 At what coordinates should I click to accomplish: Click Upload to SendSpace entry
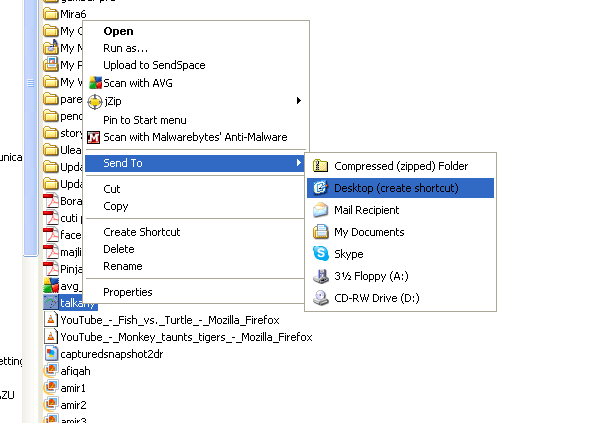pos(154,65)
